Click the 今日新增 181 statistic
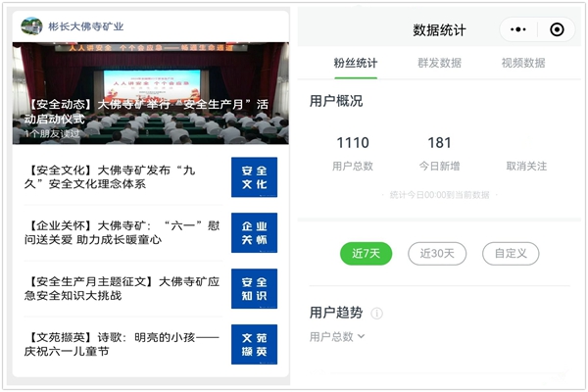The image size is (588, 392). [x=440, y=153]
